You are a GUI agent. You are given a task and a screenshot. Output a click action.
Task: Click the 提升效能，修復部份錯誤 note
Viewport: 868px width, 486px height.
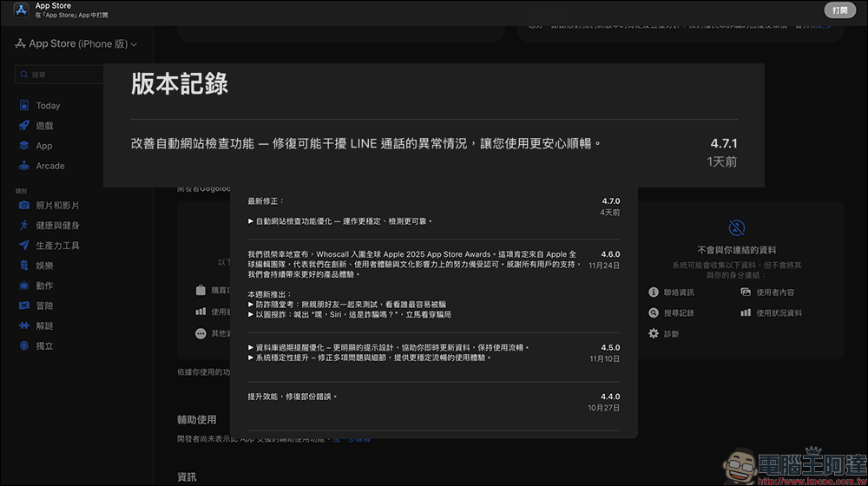coord(293,397)
